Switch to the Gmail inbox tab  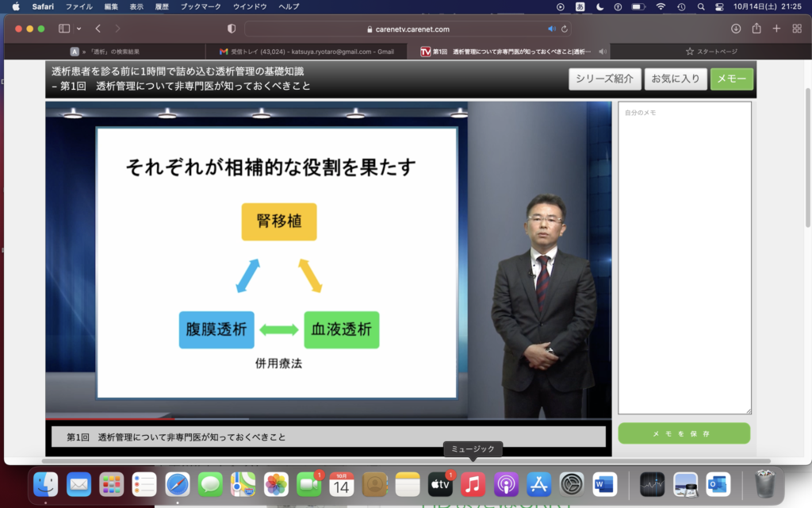(x=306, y=52)
